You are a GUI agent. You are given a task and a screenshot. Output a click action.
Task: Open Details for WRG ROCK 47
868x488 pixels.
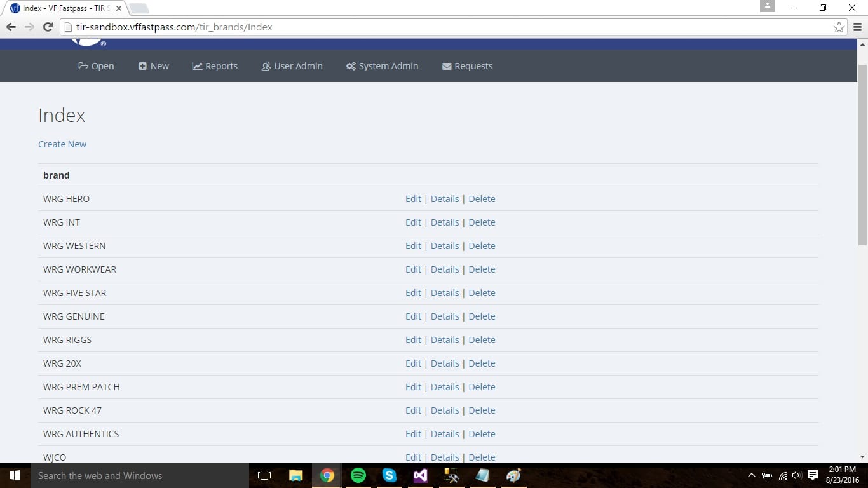pos(445,410)
